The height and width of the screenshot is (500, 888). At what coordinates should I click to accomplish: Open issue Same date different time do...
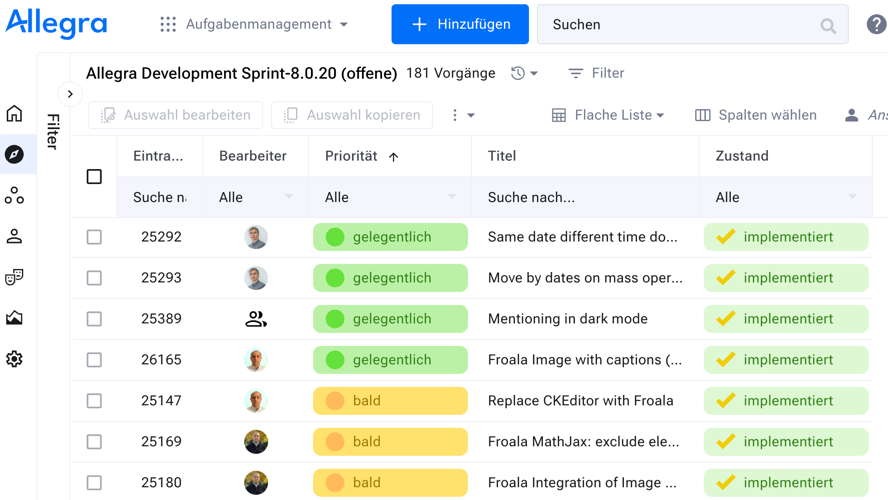582,237
